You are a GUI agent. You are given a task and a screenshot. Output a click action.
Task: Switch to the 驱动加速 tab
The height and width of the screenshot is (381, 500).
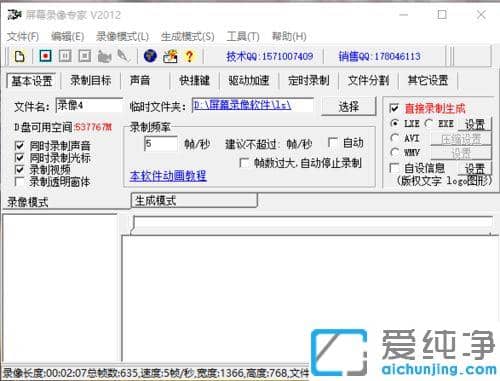tap(249, 80)
